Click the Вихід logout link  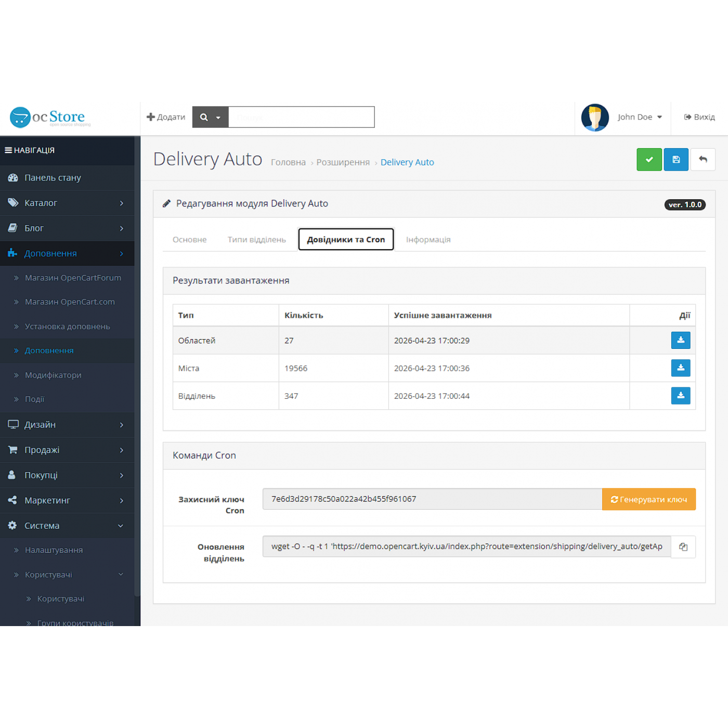coord(699,118)
